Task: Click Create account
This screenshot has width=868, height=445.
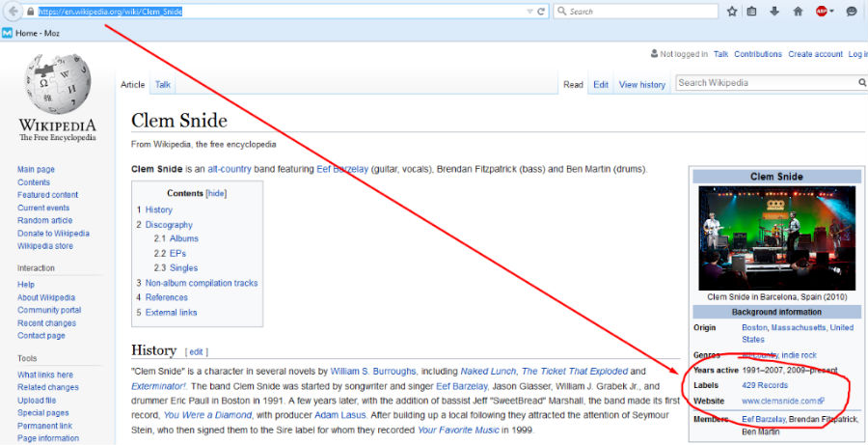Action: (x=815, y=54)
